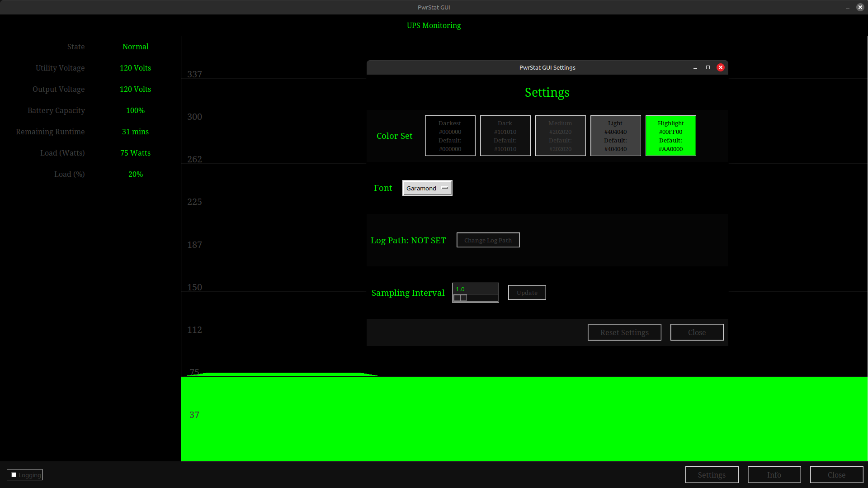Click the Reset Settings button
868x488 pixels.
(624, 332)
